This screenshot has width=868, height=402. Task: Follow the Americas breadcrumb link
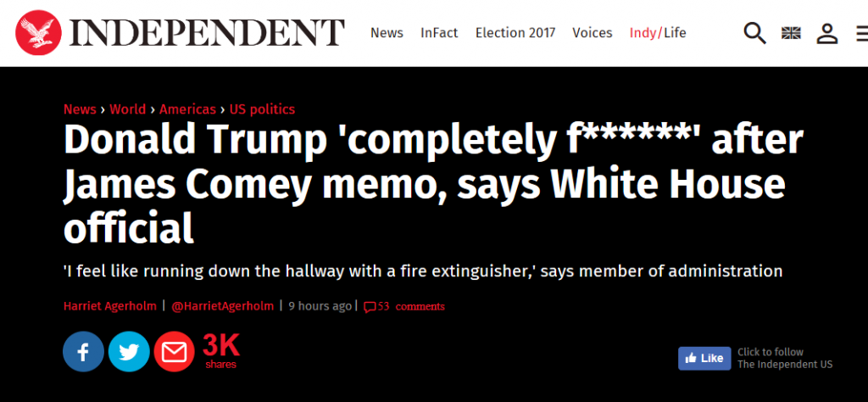point(187,109)
